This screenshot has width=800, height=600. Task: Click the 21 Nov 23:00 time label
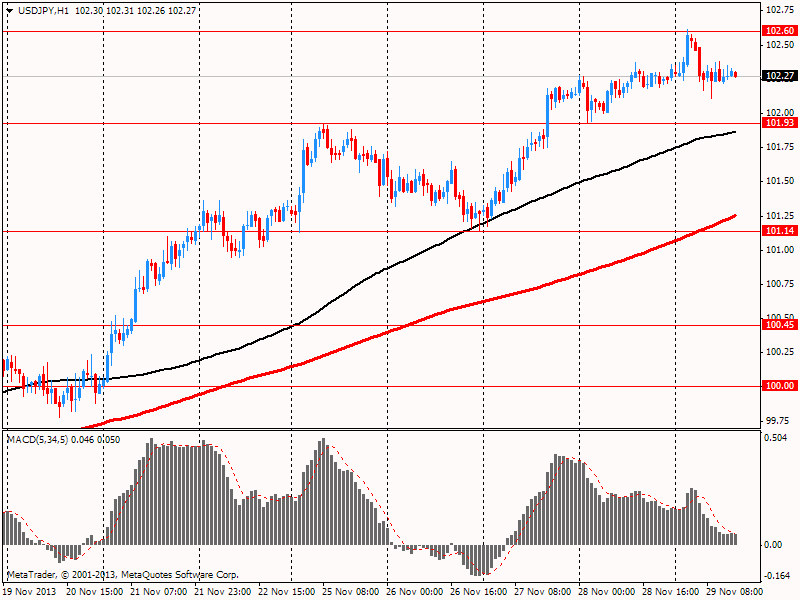click(222, 592)
